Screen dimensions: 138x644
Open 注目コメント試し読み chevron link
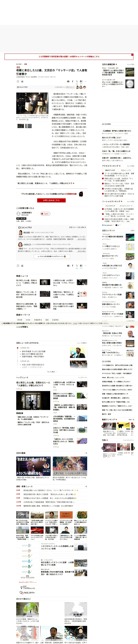point(77,227)
